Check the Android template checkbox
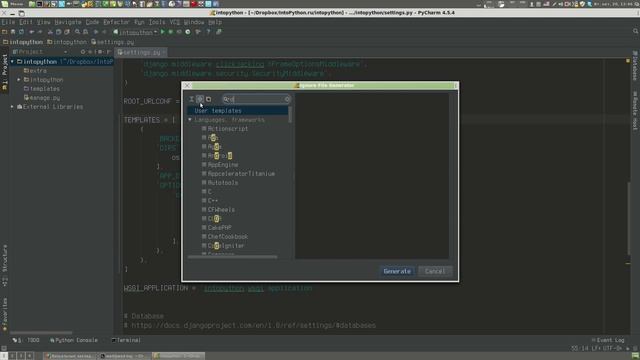This screenshot has width=640, height=360. pos(204,156)
